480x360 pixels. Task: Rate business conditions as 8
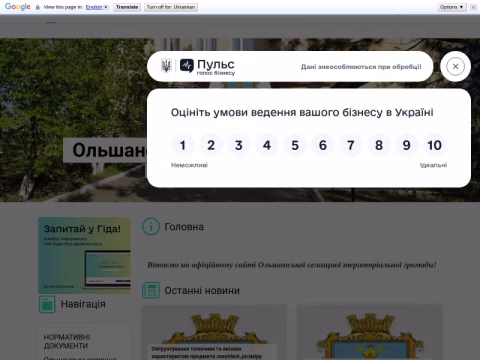[x=379, y=145]
